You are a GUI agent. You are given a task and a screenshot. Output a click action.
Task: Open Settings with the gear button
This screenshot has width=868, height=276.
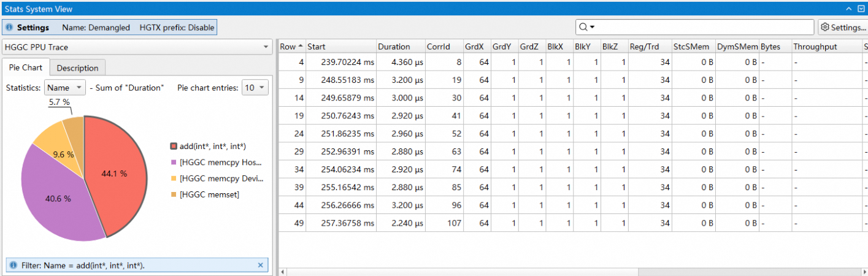(843, 27)
